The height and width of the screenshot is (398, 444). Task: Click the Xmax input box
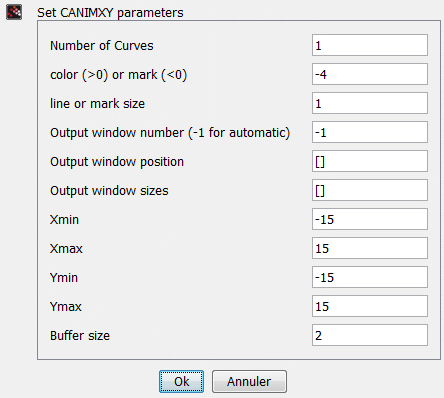[x=370, y=248]
